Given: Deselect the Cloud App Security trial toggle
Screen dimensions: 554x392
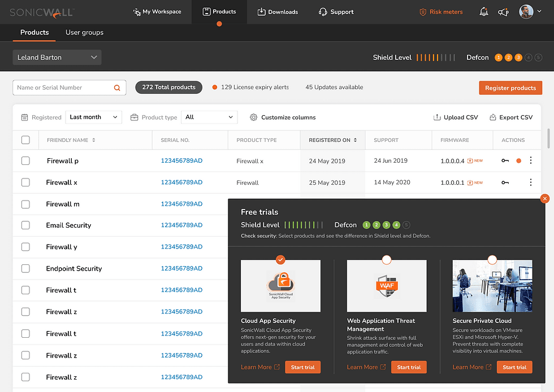Looking at the screenshot, I should tap(280, 260).
